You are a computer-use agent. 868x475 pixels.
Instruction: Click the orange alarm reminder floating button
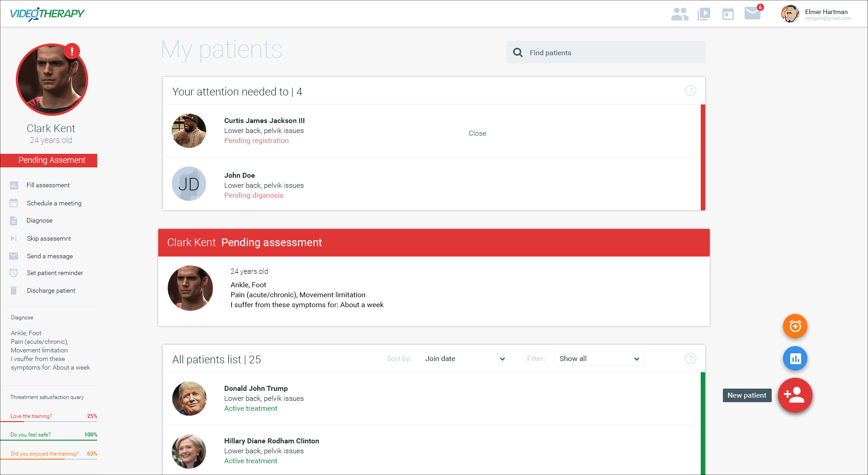pyautogui.click(x=795, y=326)
